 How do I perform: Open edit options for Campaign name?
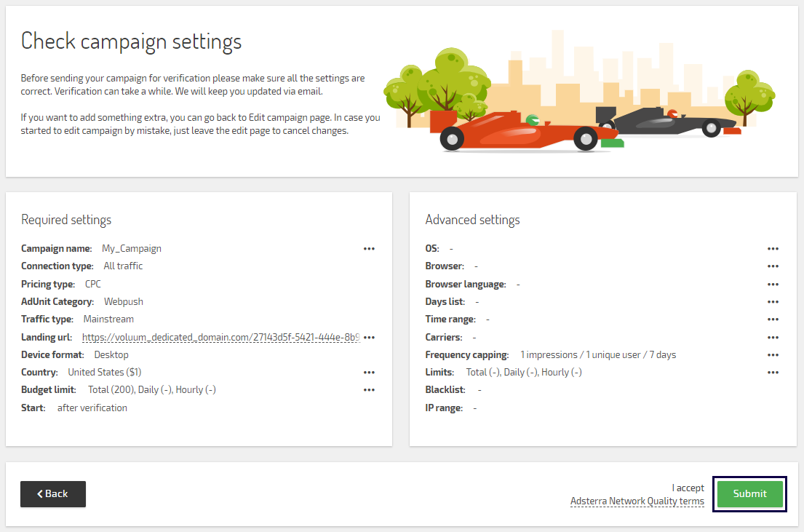coord(369,249)
